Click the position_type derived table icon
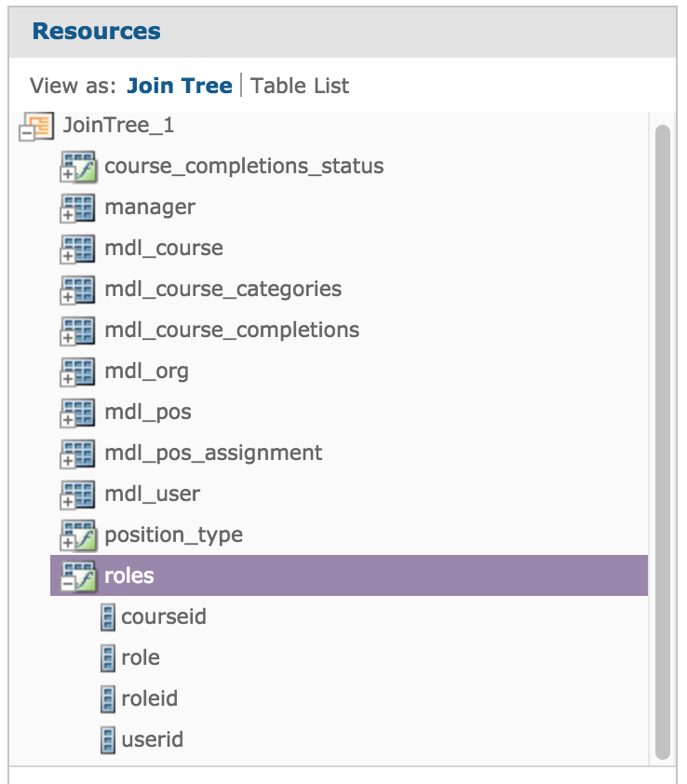This screenshot has width=687, height=784. tap(77, 535)
